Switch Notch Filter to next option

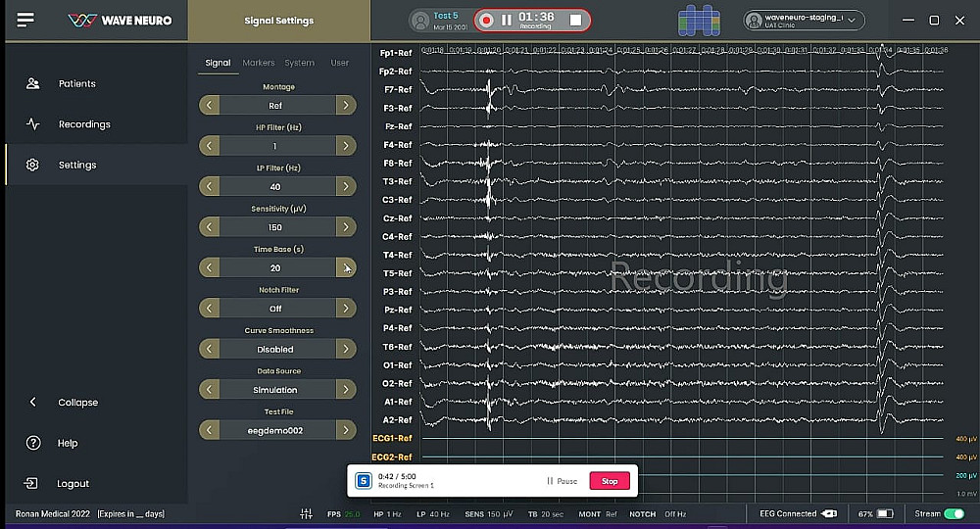click(x=346, y=309)
